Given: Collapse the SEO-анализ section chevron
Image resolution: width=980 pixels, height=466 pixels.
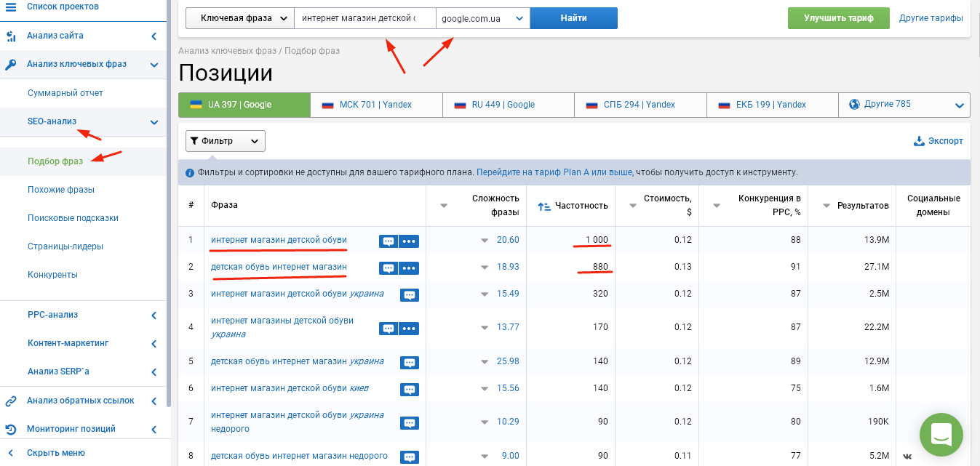Looking at the screenshot, I should click(154, 122).
